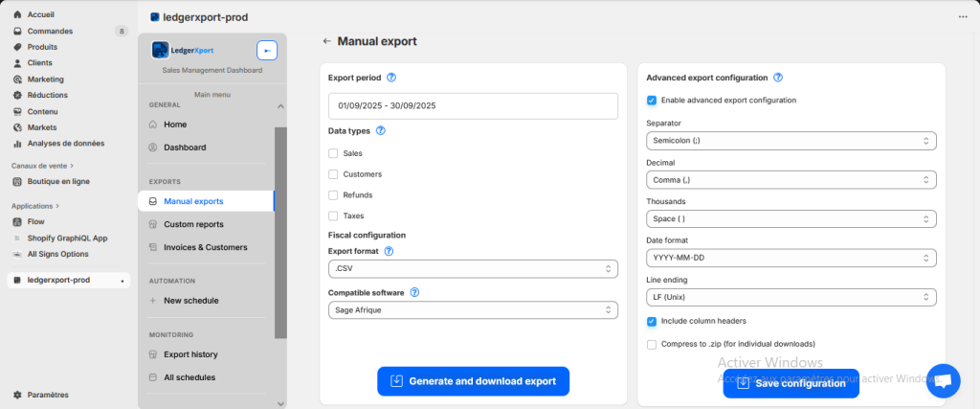The image size is (980, 409).
Task: Open the Separator dropdown
Action: [x=791, y=141]
